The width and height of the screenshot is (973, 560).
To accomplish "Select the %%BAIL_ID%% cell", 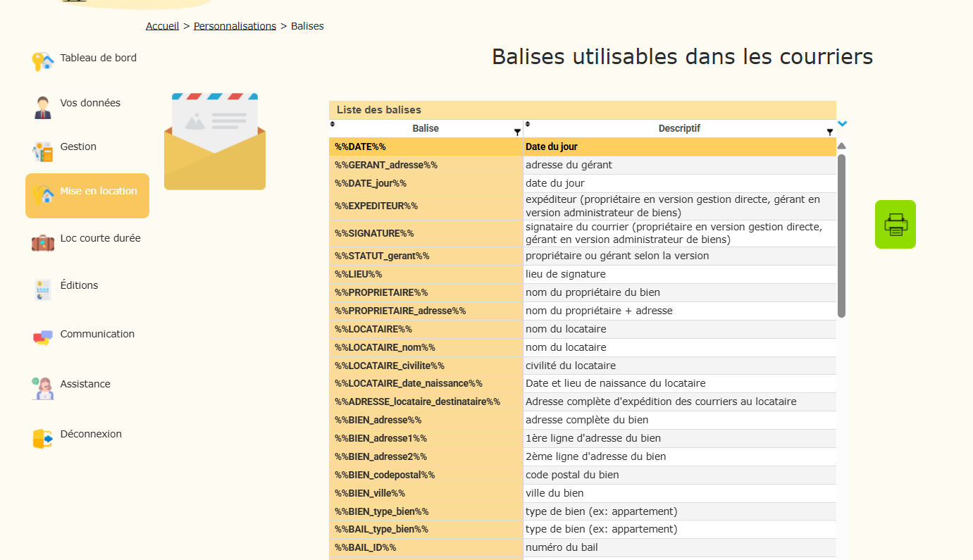I will coord(426,547).
